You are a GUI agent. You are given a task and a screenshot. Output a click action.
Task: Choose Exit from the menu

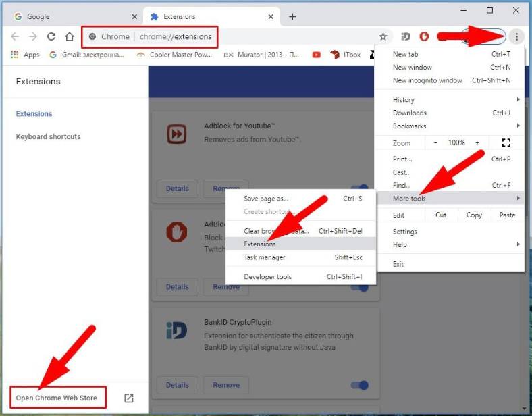click(x=450, y=264)
